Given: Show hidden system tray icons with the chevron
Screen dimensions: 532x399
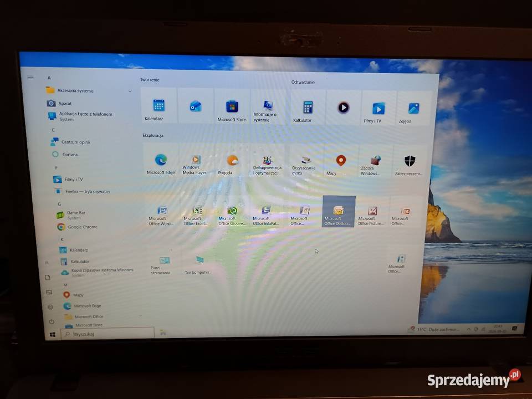Looking at the screenshot, I should (469, 329).
